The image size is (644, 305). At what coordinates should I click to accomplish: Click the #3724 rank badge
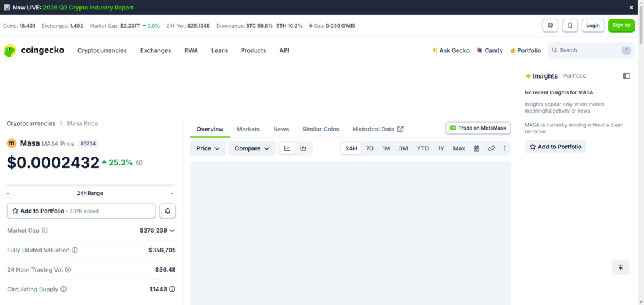(88, 143)
